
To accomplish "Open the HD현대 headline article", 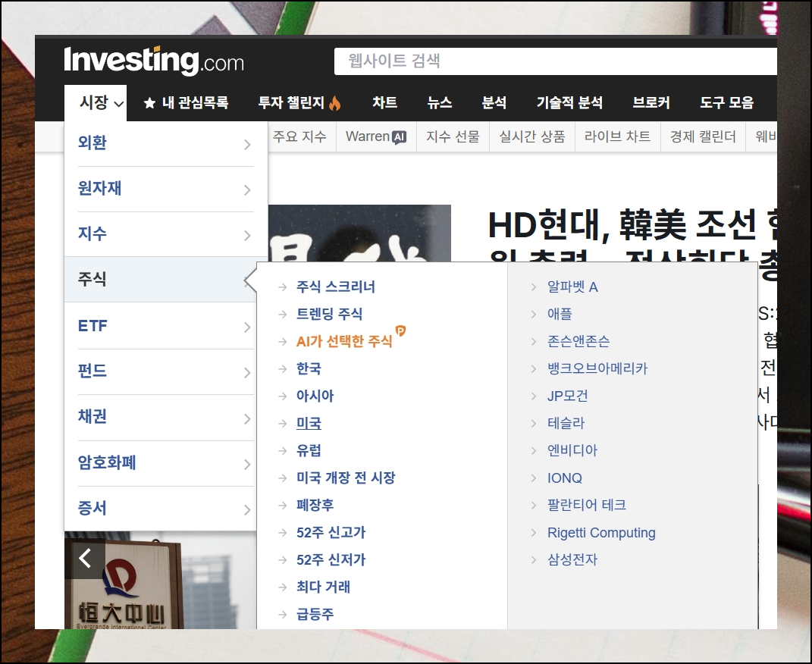I will point(632,234).
